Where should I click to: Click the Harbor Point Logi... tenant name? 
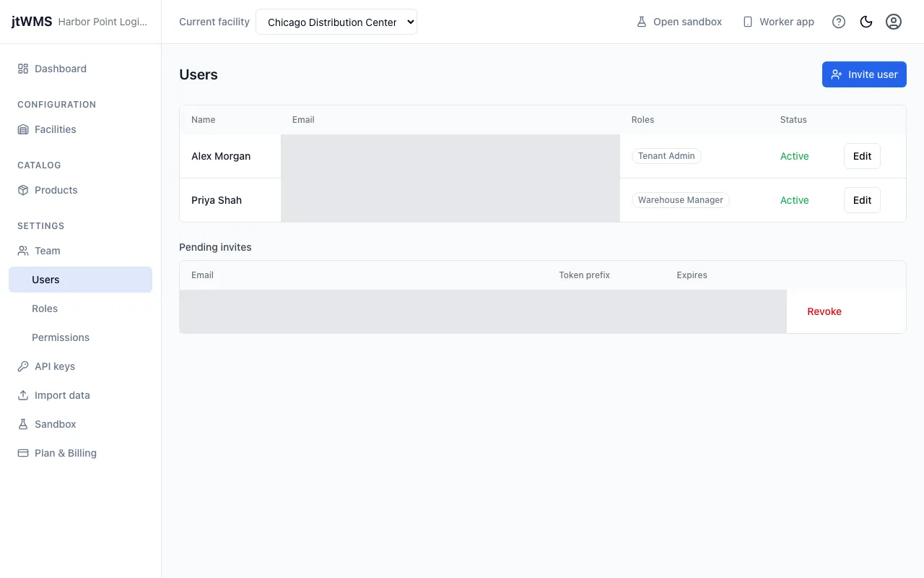103,22
